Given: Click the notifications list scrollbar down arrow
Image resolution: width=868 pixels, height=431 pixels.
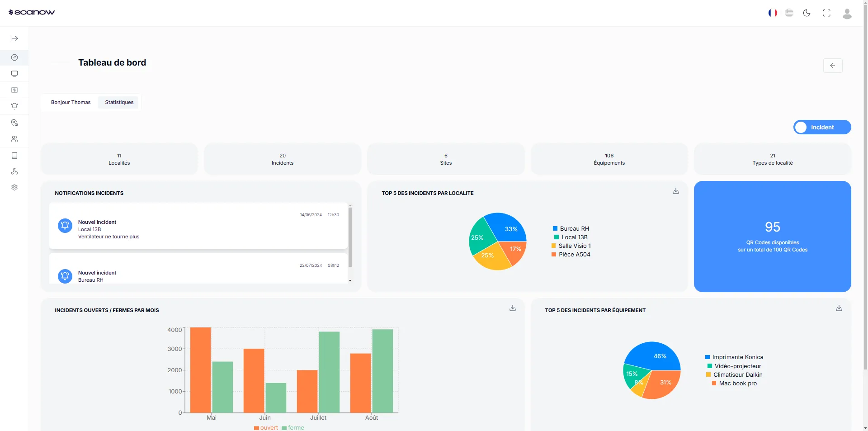Looking at the screenshot, I should pos(350,280).
